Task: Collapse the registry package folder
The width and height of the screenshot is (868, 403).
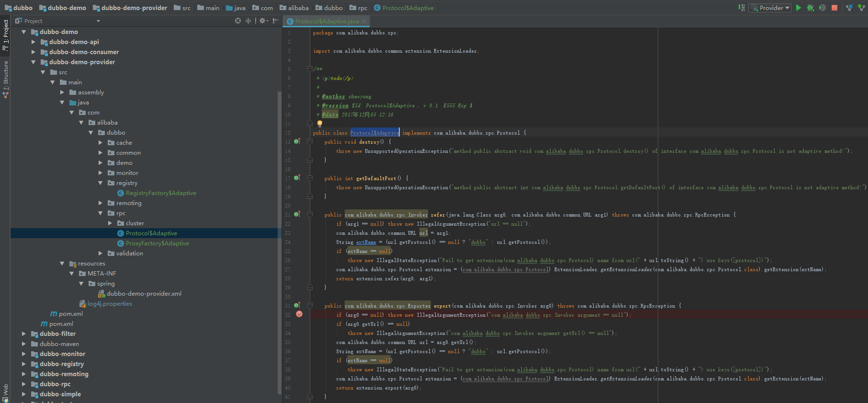Action: (x=101, y=183)
